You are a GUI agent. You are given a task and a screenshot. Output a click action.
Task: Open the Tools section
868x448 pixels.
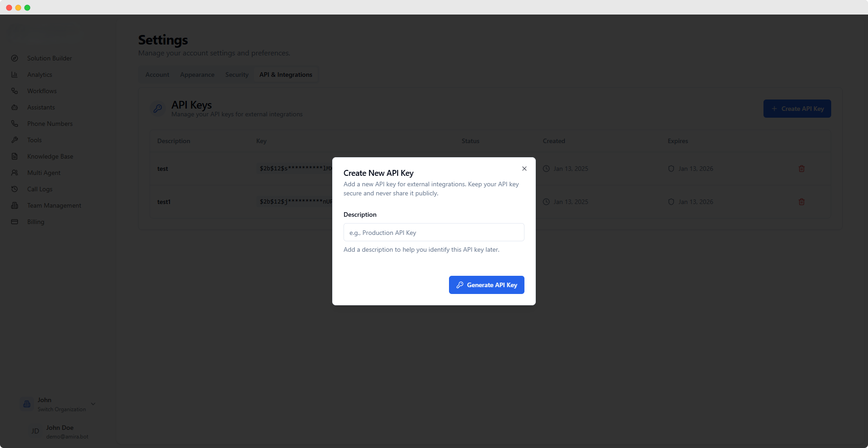(33, 139)
